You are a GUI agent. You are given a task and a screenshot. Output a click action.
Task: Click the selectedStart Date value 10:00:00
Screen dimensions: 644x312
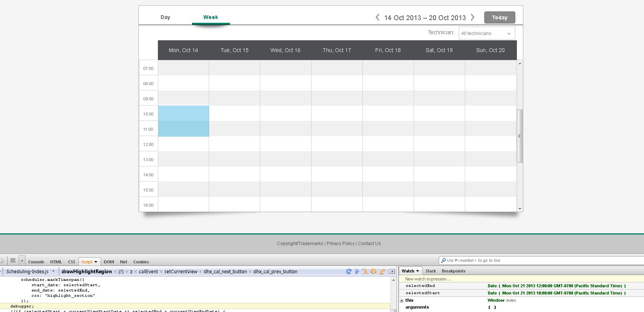557,293
